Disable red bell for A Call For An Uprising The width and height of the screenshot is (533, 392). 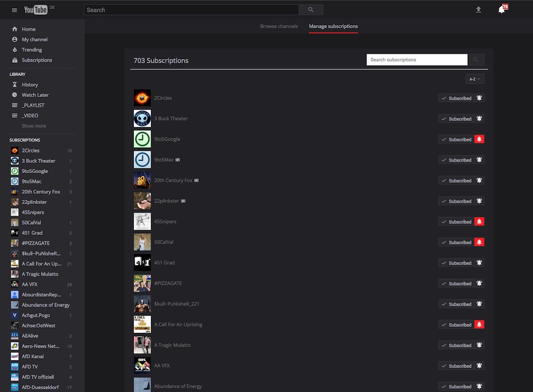479,325
